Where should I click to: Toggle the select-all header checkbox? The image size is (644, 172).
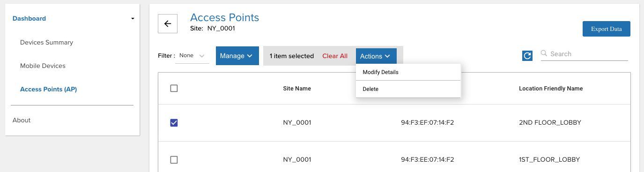click(x=174, y=88)
